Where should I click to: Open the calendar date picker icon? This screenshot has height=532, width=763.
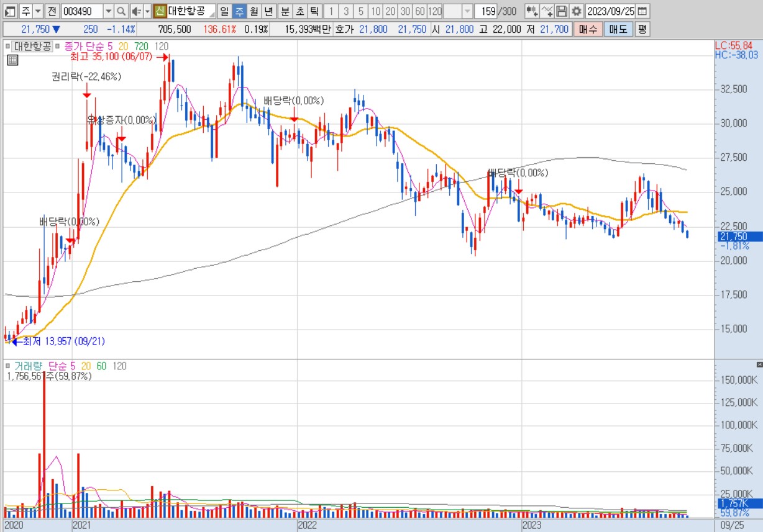[642, 11]
